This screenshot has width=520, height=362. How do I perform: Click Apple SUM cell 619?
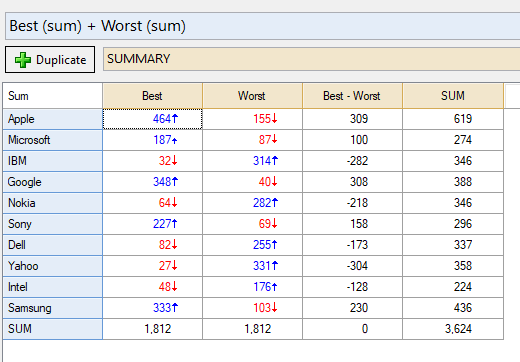pyautogui.click(x=453, y=119)
